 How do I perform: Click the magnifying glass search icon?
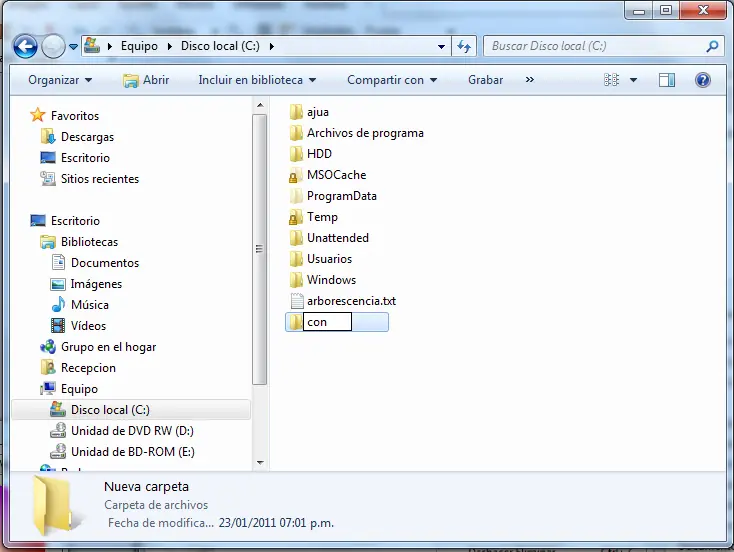(712, 46)
